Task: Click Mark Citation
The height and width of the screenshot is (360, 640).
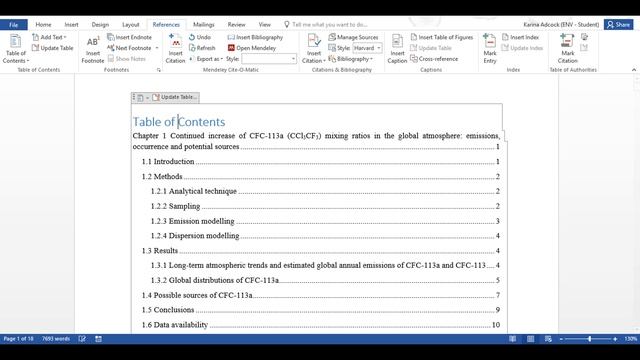Action: (x=568, y=49)
